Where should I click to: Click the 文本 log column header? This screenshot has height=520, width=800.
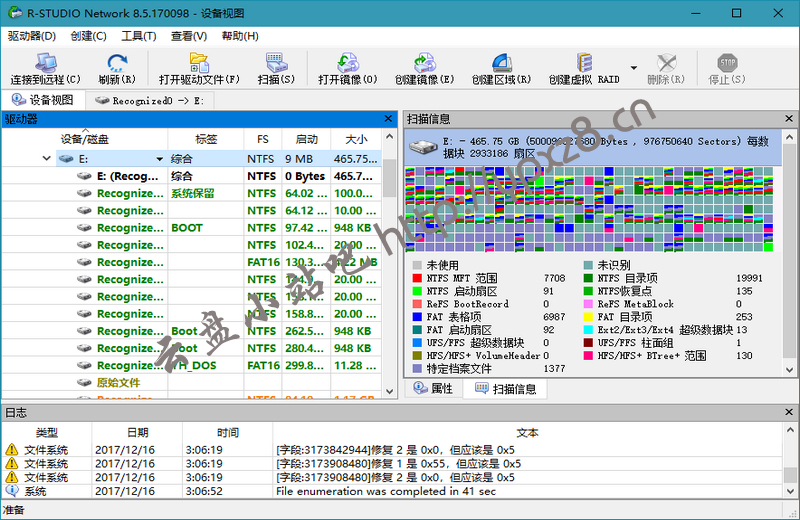[x=528, y=433]
